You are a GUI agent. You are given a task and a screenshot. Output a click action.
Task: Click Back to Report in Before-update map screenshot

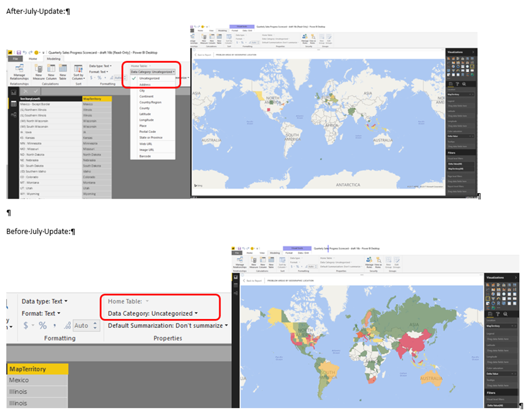pos(252,281)
